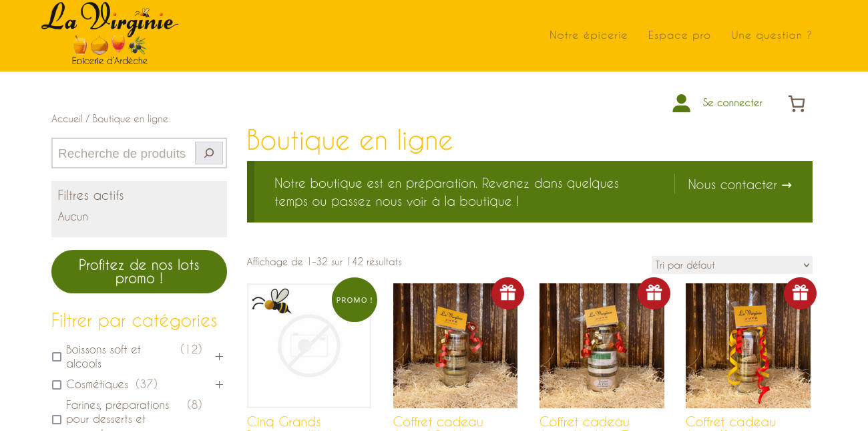Screen dimensions: 868x431
Task: Open the shopping cart icon
Action: pyautogui.click(x=797, y=104)
